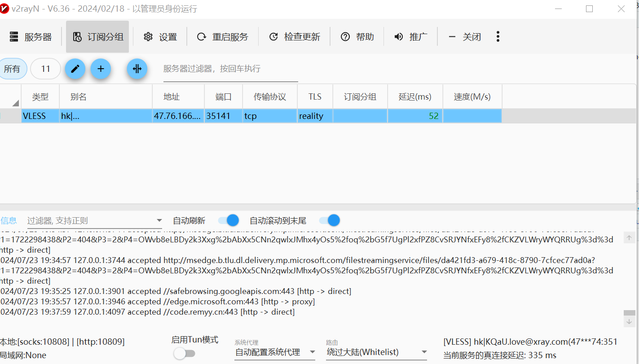Click the v2rayN logo in title bar
The image size is (639, 364).
[x=4, y=9]
